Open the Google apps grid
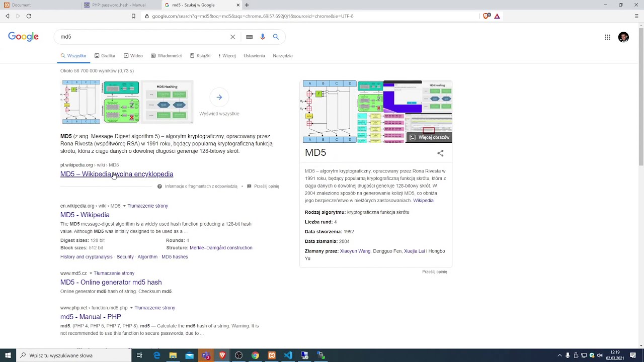The height and width of the screenshot is (362, 644). point(607,37)
